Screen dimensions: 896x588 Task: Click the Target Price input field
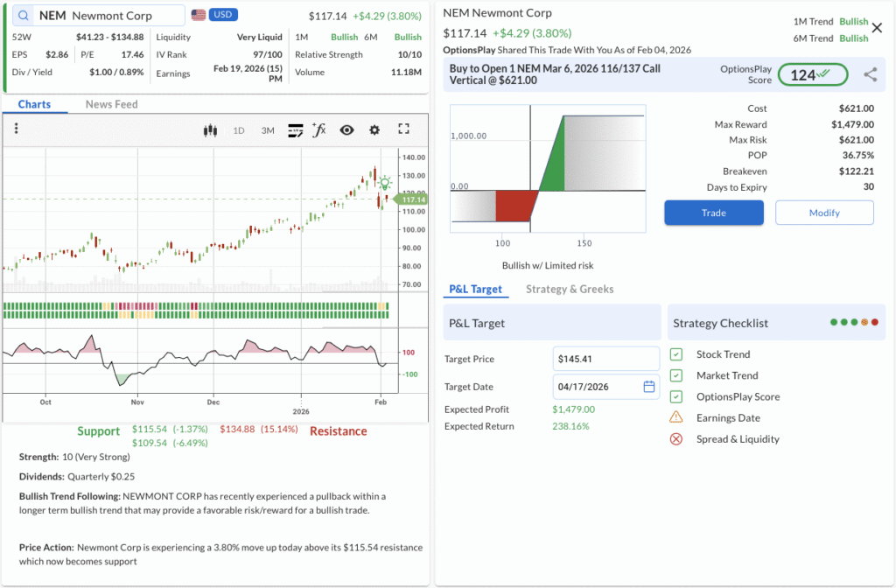tap(605, 359)
